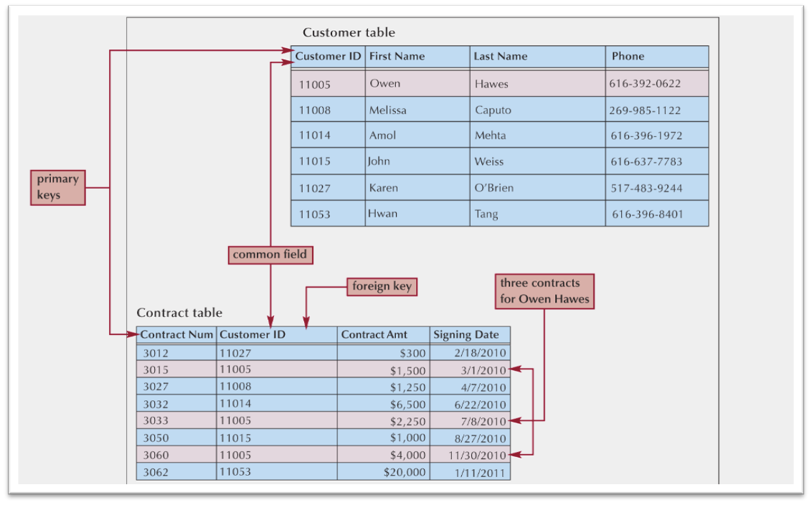Select Customer ID header in Contract table
812x505 pixels.
[276, 335]
